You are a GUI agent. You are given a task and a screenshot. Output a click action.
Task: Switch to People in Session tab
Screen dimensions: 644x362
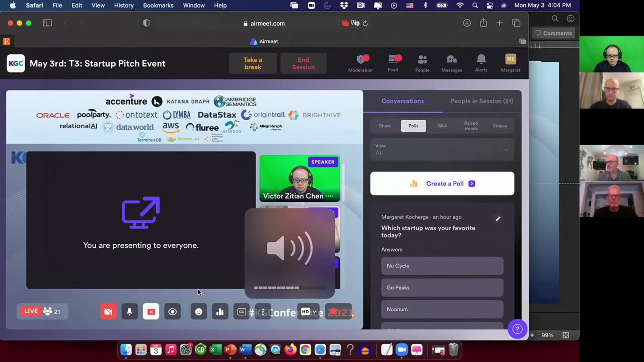pyautogui.click(x=482, y=101)
